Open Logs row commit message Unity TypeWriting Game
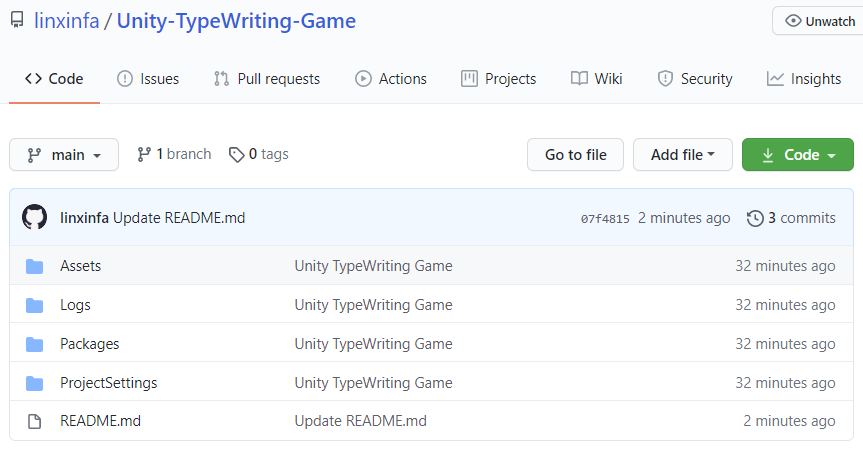 coord(374,305)
